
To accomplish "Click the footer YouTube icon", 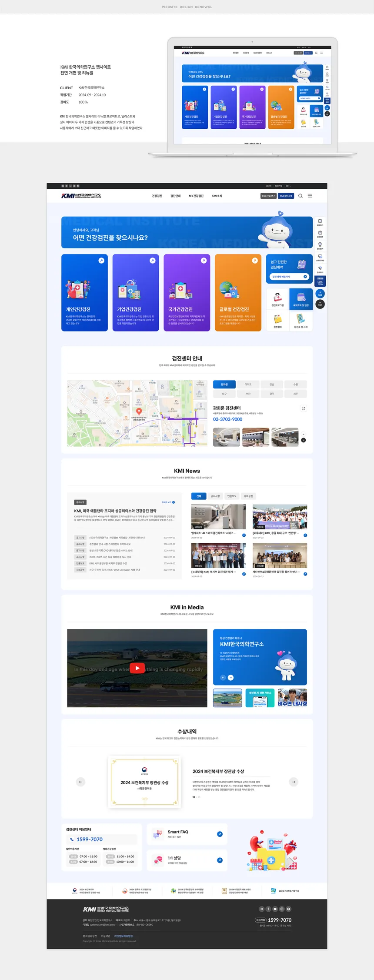I will point(275,909).
